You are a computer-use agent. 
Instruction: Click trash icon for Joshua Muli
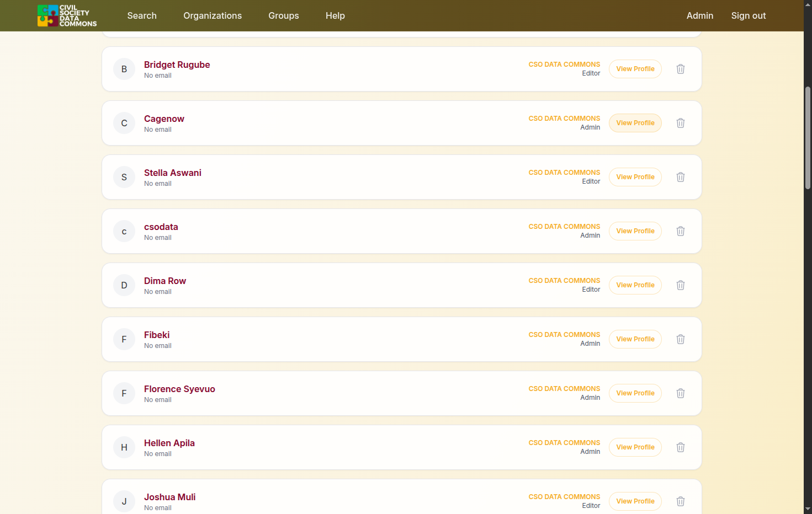681,501
